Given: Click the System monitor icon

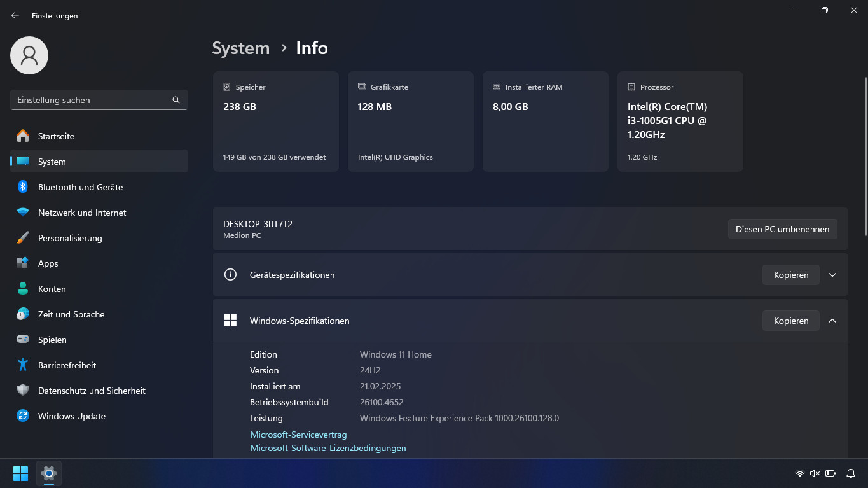Looking at the screenshot, I should pos(23,162).
